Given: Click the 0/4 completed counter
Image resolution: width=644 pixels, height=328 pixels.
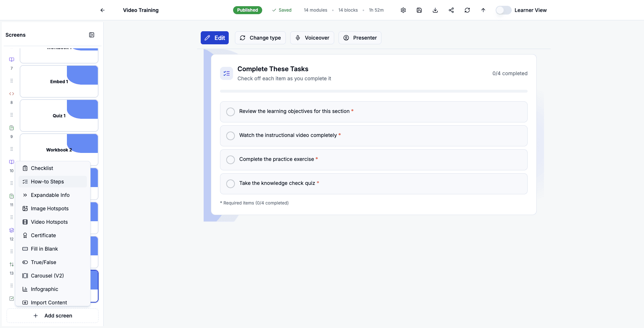Looking at the screenshot, I should click(x=510, y=73).
